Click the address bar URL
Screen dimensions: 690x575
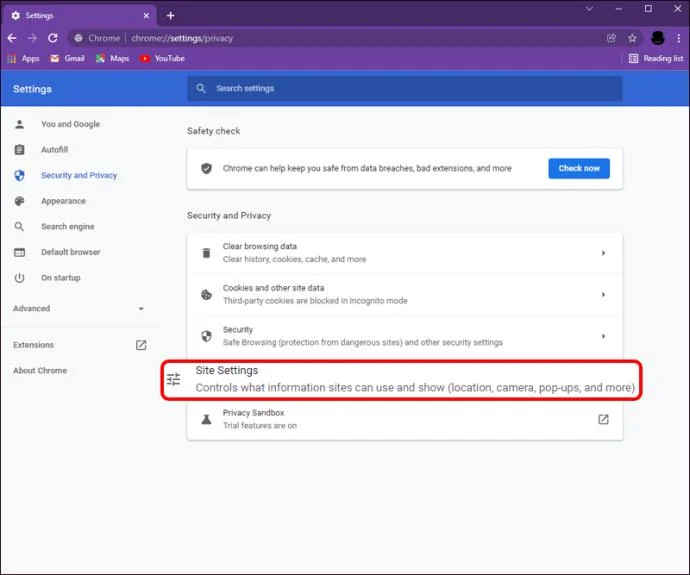point(182,38)
